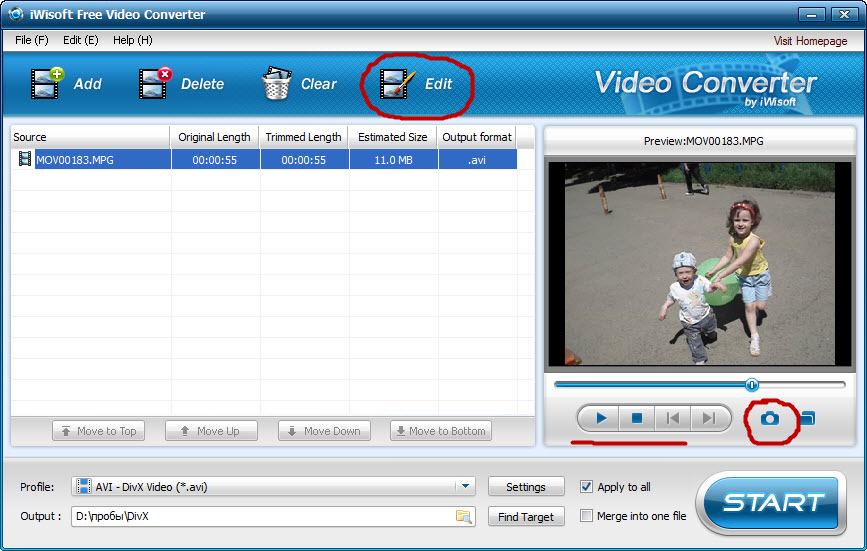The height and width of the screenshot is (551, 867).
Task: Expand the Profile dropdown arrow
Action: tap(465, 486)
